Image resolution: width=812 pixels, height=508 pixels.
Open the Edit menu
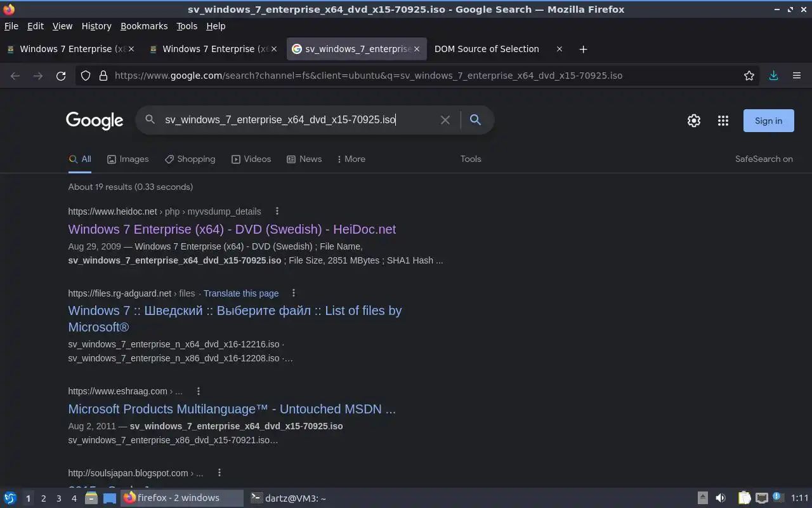coord(36,26)
